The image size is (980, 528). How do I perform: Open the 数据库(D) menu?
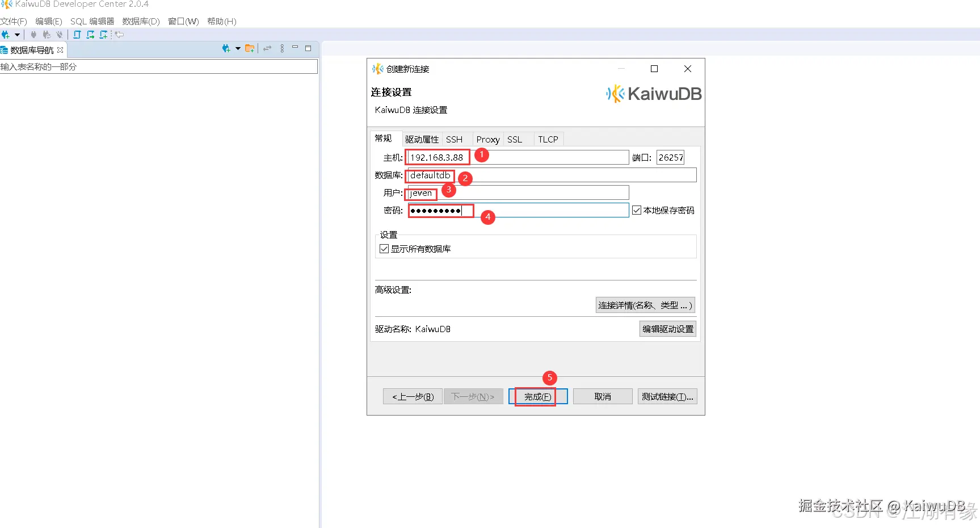[x=141, y=22]
